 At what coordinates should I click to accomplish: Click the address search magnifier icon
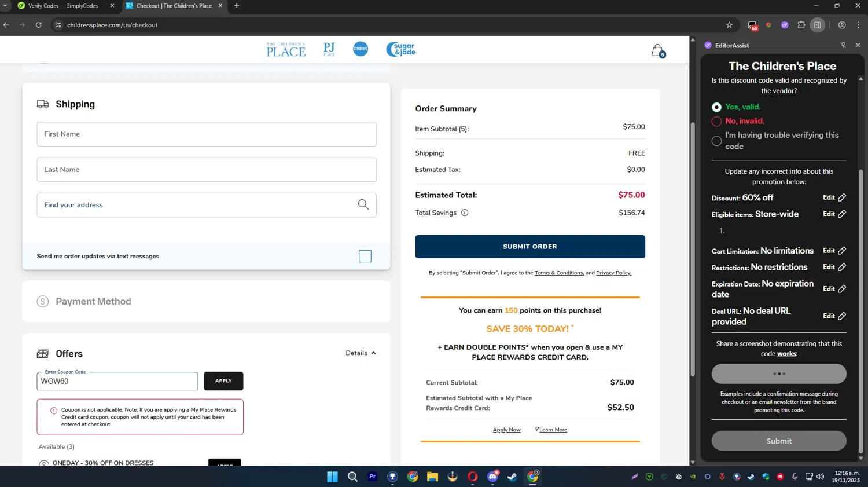tap(363, 204)
